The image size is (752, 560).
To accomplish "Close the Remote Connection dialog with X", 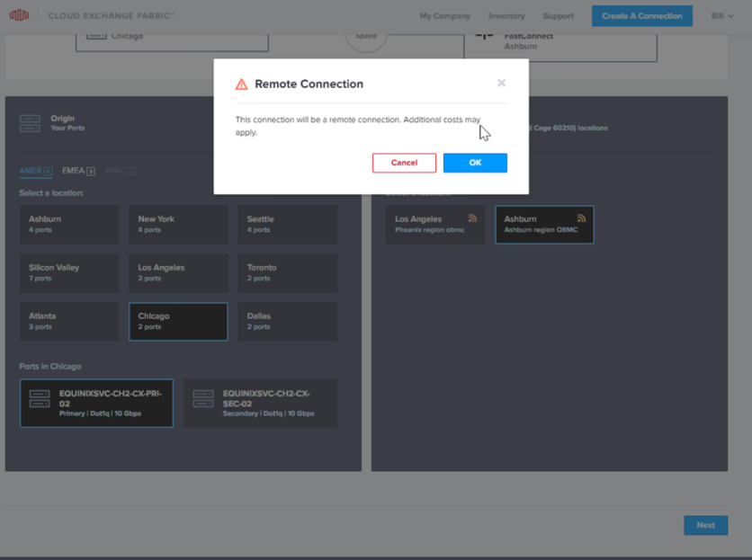I will pyautogui.click(x=501, y=83).
